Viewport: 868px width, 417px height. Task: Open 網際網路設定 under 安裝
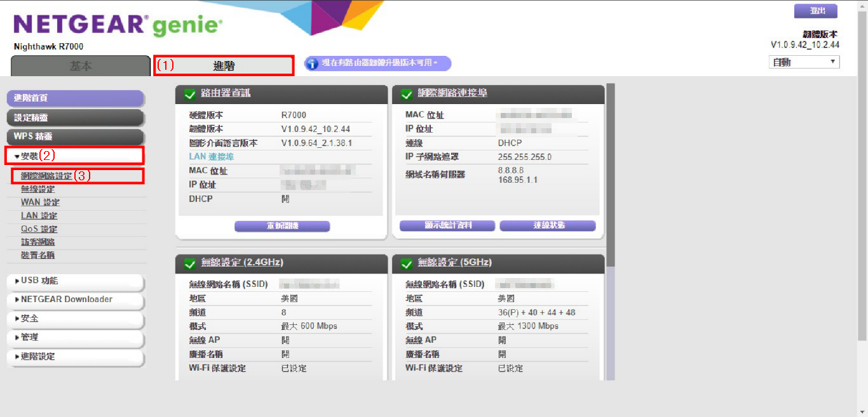pyautogui.click(x=46, y=176)
